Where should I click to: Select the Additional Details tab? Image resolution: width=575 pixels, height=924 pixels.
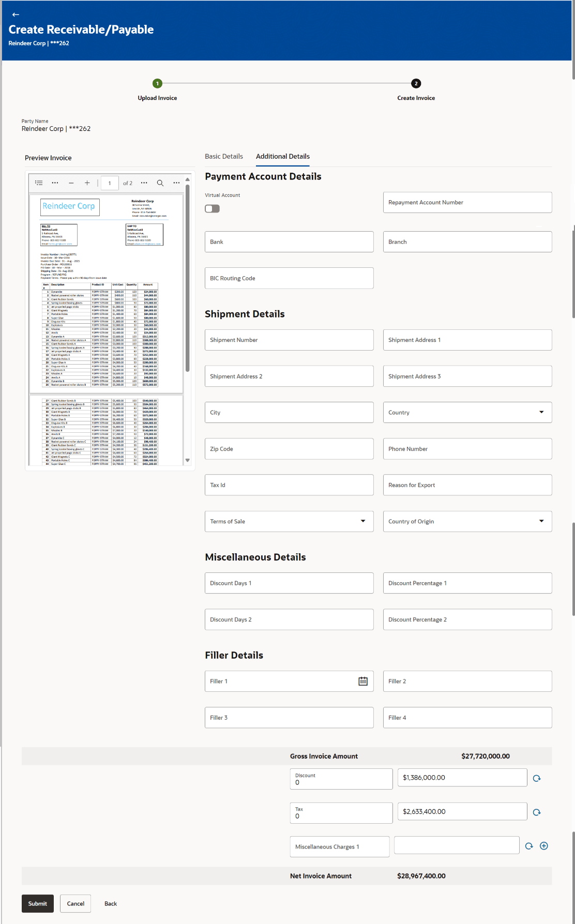(x=283, y=156)
